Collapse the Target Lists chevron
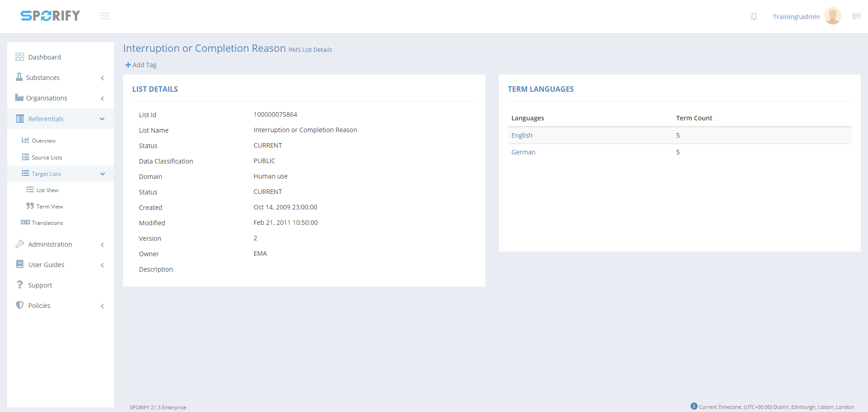The width and height of the screenshot is (868, 412). (x=103, y=174)
